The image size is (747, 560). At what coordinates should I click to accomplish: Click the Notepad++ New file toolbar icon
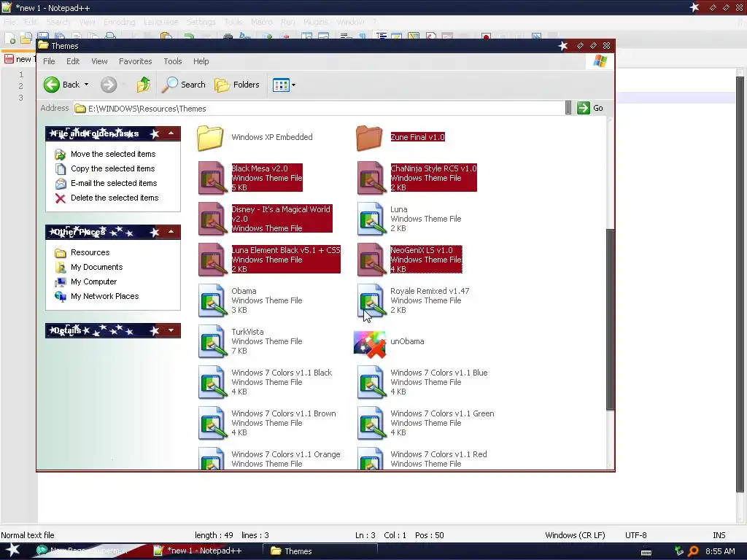coord(10,39)
